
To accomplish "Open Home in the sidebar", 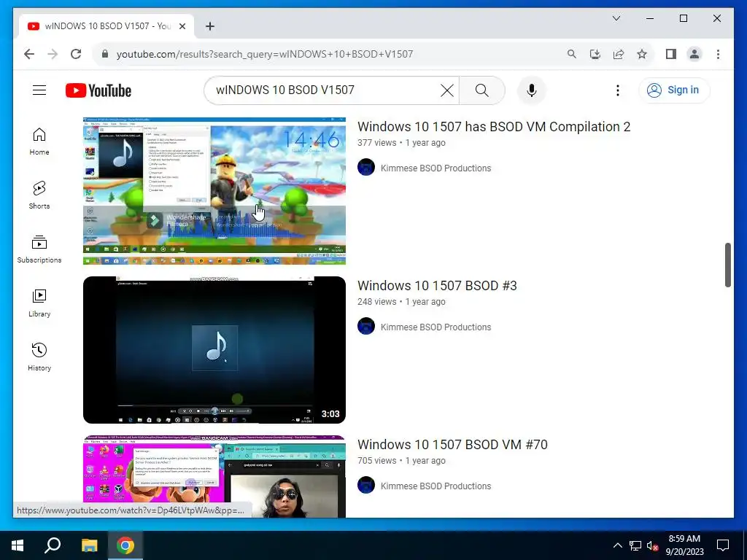I will pos(39,141).
